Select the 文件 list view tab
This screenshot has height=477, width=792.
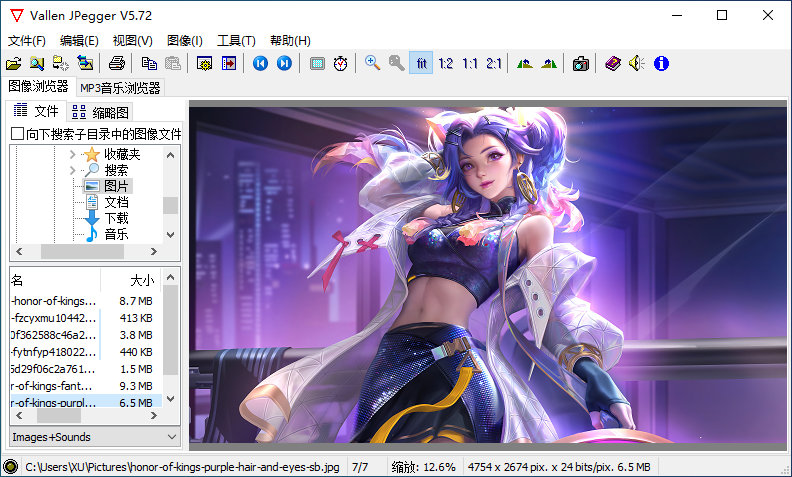coord(36,111)
